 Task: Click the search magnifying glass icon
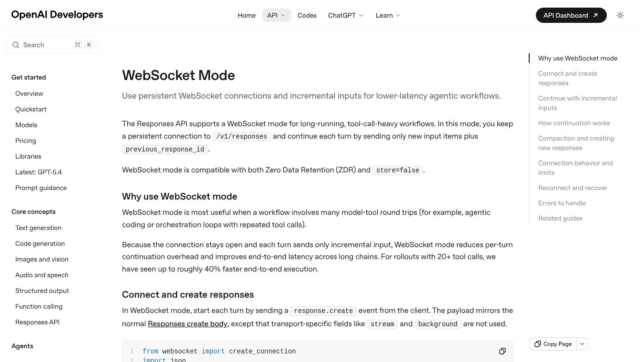pos(16,44)
